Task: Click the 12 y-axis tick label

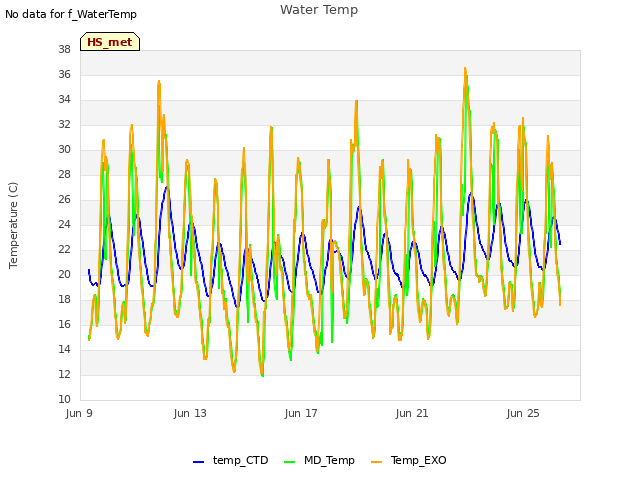Action: pyautogui.click(x=64, y=374)
